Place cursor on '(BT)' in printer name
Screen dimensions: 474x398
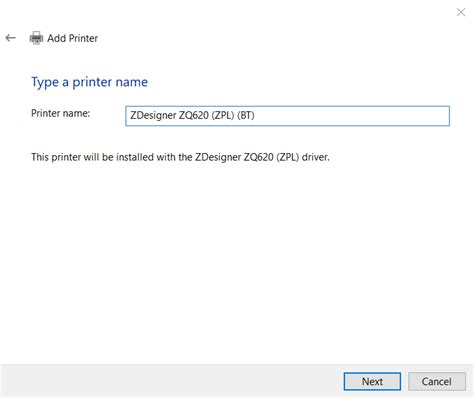[246, 115]
